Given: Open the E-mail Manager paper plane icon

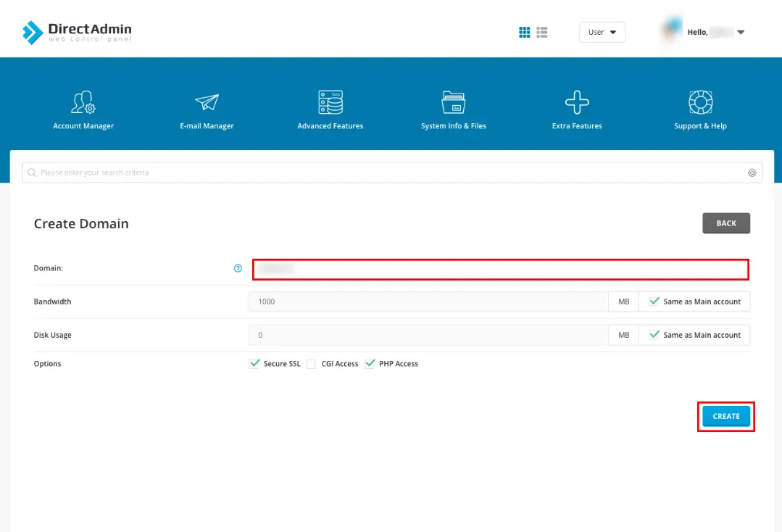Looking at the screenshot, I should (207, 103).
